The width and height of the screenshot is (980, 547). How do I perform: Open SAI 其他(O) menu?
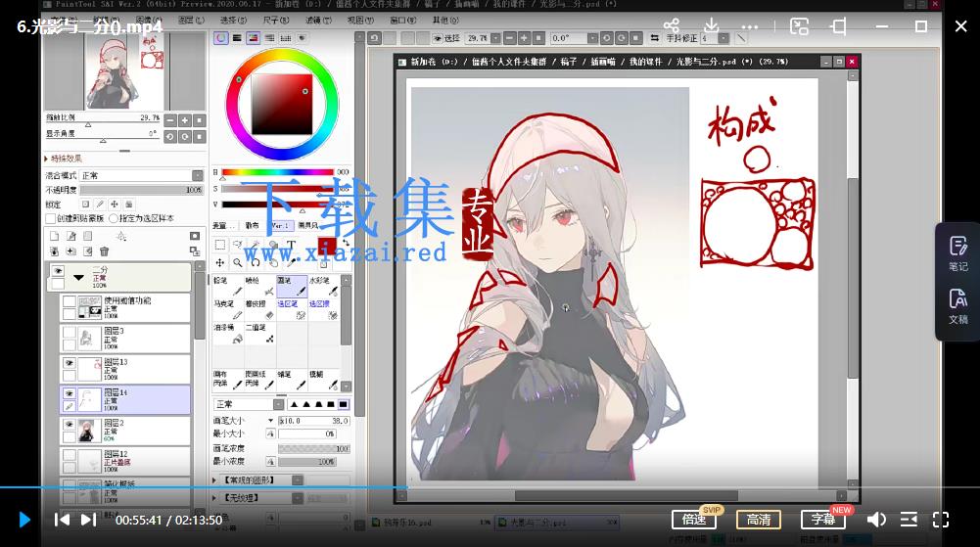[445, 20]
